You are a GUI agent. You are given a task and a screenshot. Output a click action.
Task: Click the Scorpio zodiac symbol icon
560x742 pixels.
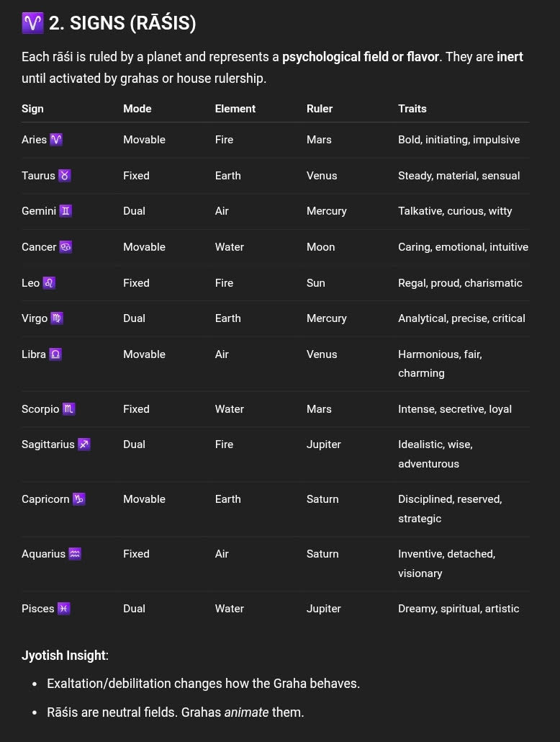(68, 409)
